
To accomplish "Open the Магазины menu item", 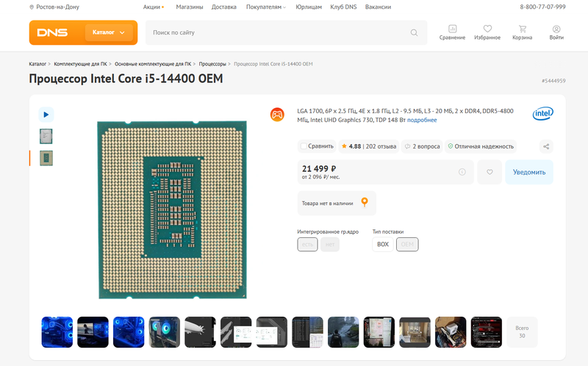I will (x=190, y=7).
